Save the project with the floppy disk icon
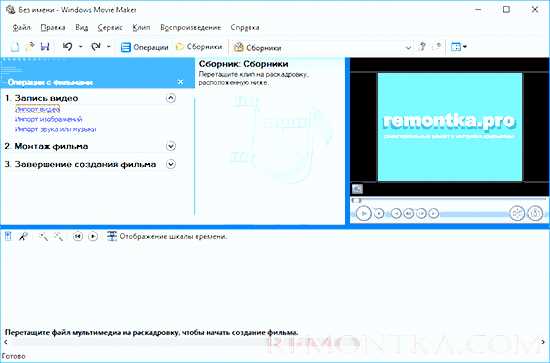550x363 pixels. pyautogui.click(x=45, y=47)
